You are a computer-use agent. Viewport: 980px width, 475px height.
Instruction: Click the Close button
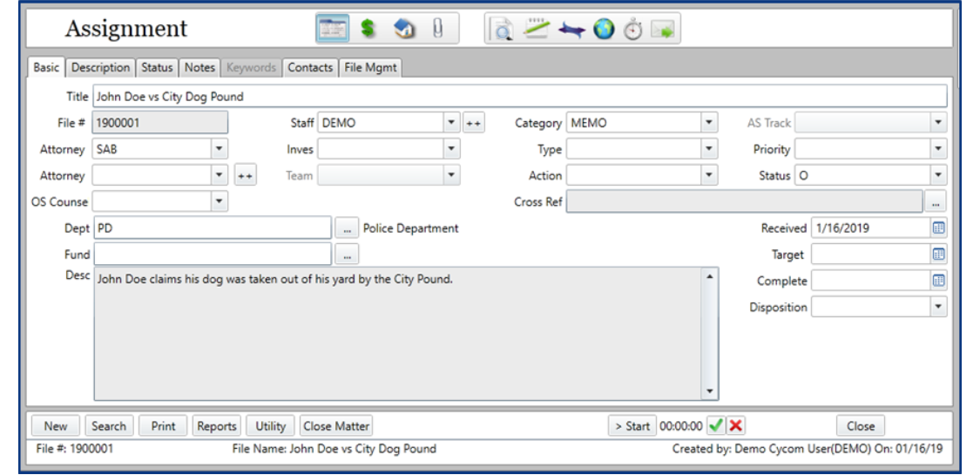pos(861,426)
